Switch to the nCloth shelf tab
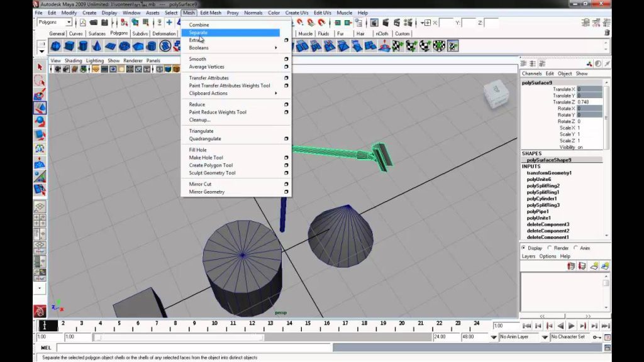Image resolution: width=644 pixels, height=362 pixels. [x=382, y=34]
